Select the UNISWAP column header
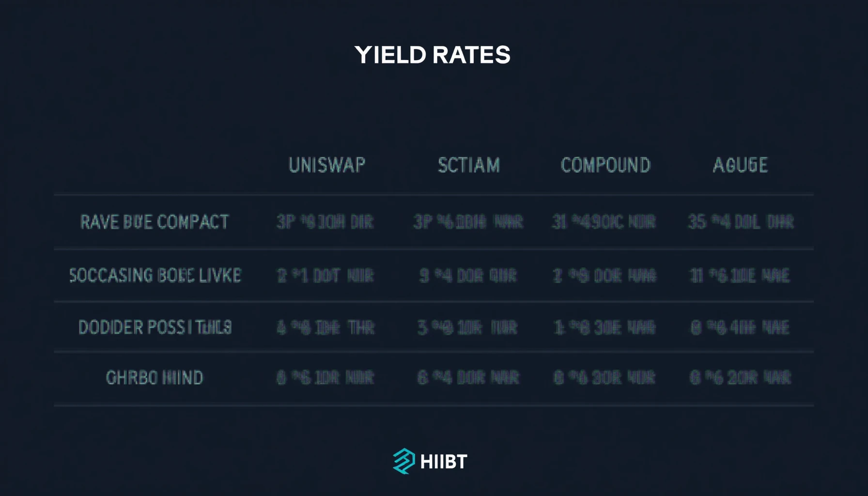The image size is (868, 496). tap(327, 165)
